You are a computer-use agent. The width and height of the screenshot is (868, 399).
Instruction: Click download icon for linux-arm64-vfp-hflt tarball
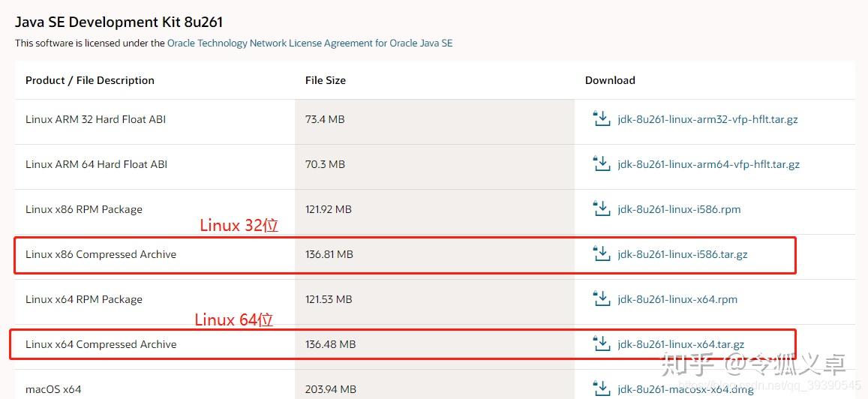click(x=602, y=163)
